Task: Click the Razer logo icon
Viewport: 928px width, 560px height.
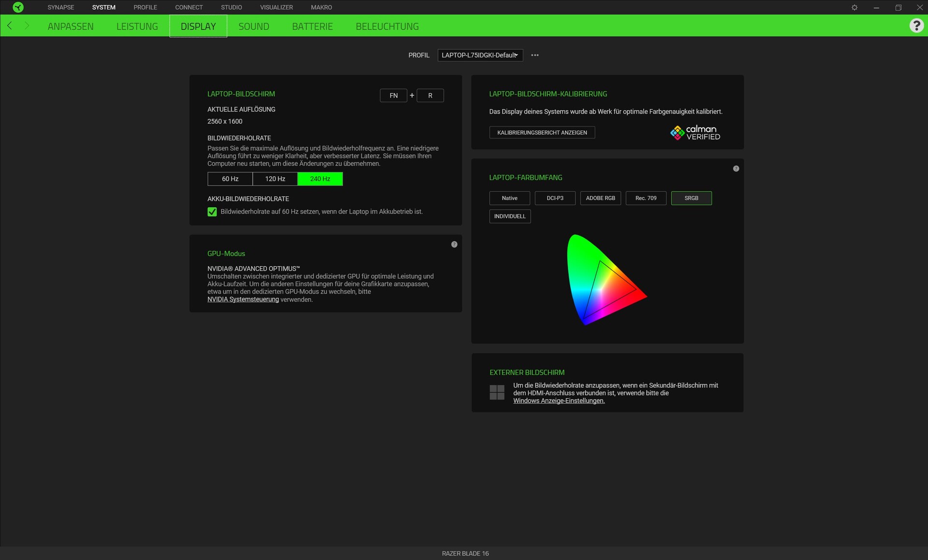Action: (18, 7)
